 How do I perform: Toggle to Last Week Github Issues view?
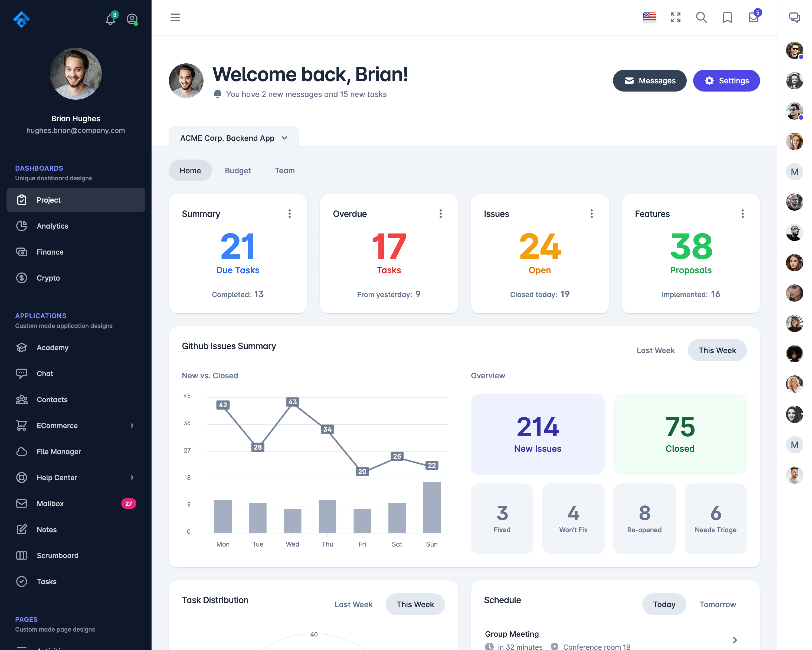pyautogui.click(x=656, y=350)
